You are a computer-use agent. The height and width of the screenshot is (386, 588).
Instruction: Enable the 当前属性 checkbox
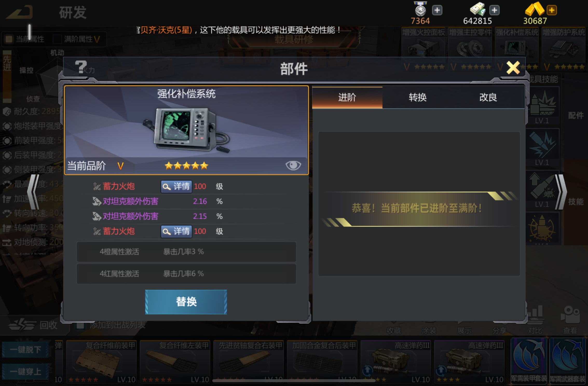[x=9, y=39]
